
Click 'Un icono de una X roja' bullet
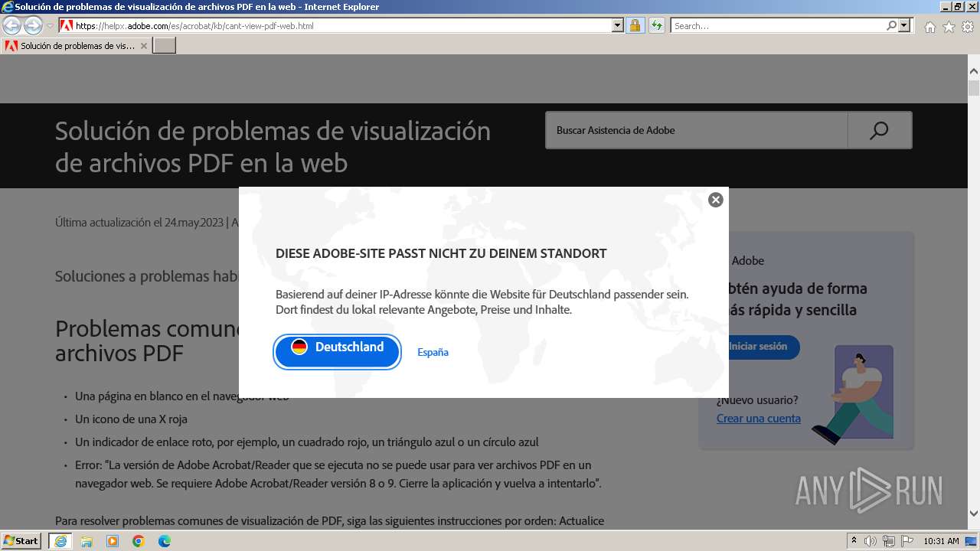(131, 419)
